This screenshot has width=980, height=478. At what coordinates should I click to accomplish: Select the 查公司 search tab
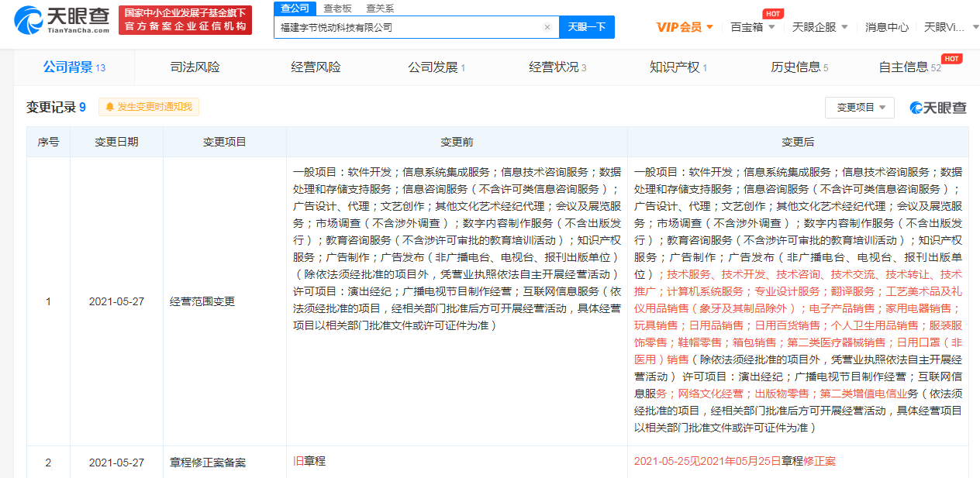point(294,8)
